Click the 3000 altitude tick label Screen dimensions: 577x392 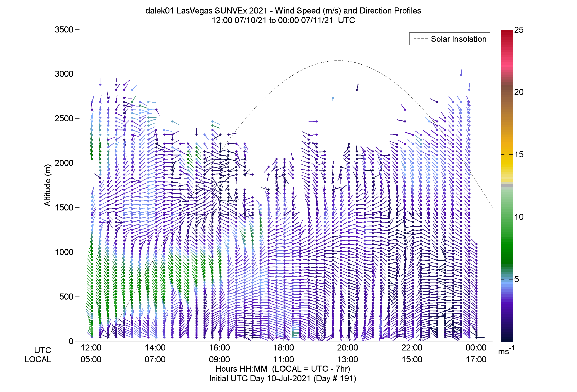point(64,74)
